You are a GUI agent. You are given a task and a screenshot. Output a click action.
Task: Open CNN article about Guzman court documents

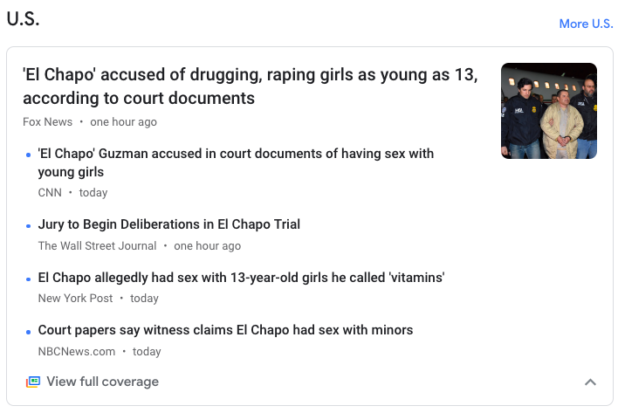click(236, 162)
